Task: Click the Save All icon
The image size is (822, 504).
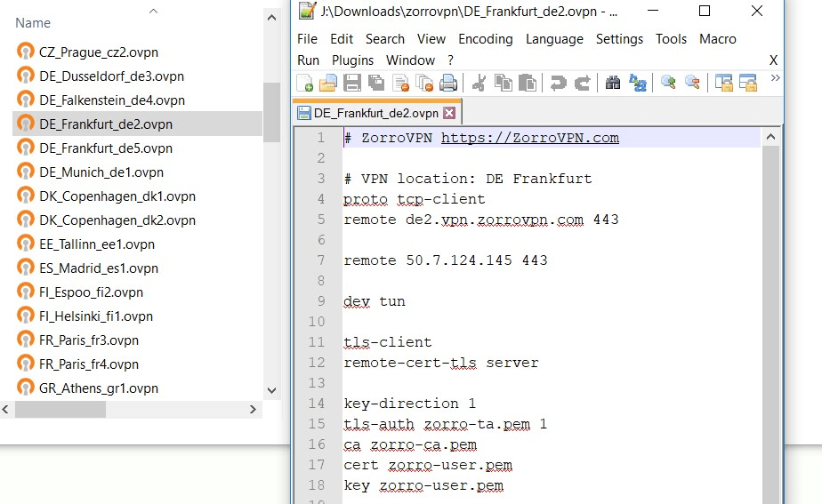Action: point(376,83)
